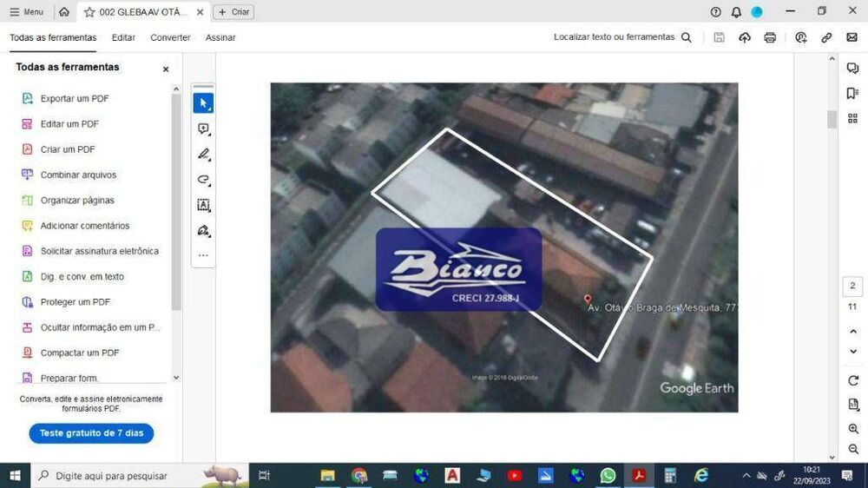Open the Editar tab

[123, 37]
